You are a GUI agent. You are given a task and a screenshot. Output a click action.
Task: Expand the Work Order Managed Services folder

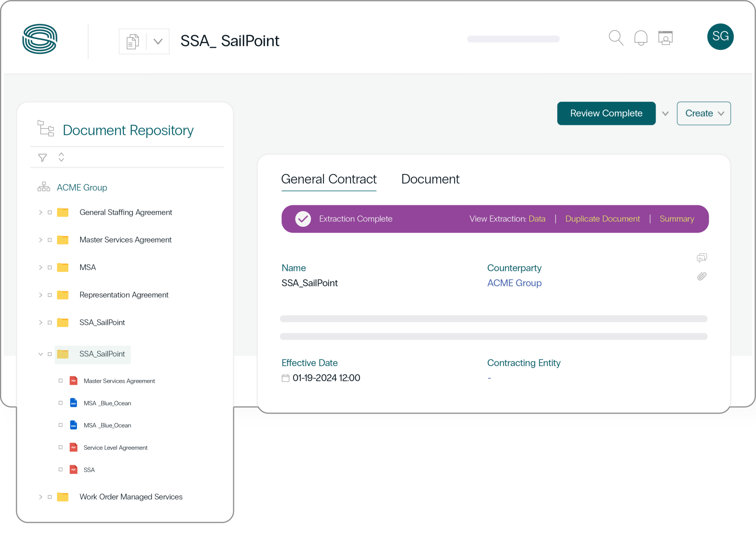click(x=41, y=497)
